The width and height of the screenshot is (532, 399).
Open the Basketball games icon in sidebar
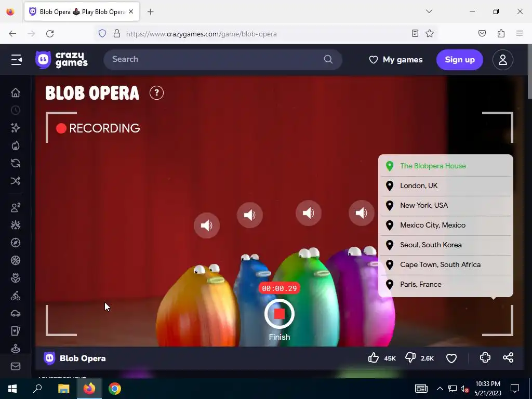pyautogui.click(x=15, y=260)
